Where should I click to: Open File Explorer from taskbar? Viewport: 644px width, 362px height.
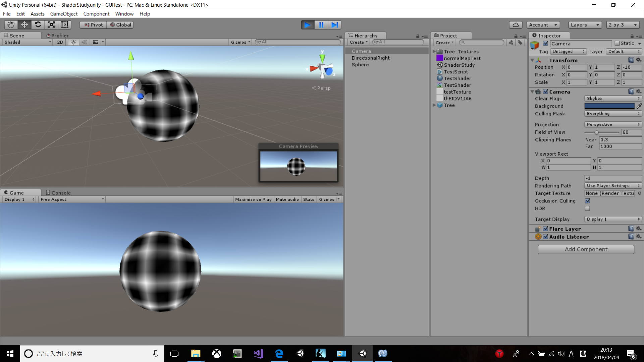coord(196,354)
